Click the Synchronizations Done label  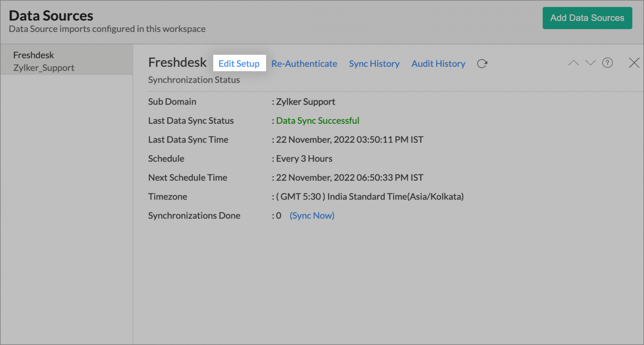(x=194, y=215)
